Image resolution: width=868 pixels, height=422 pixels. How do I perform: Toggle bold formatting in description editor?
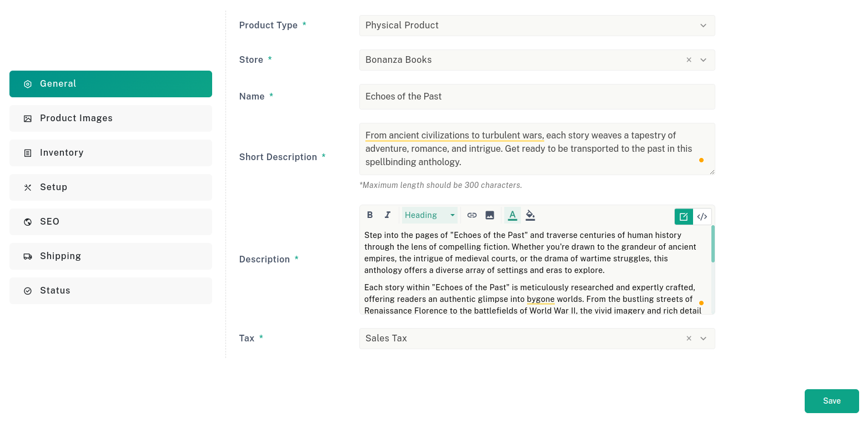(x=370, y=215)
